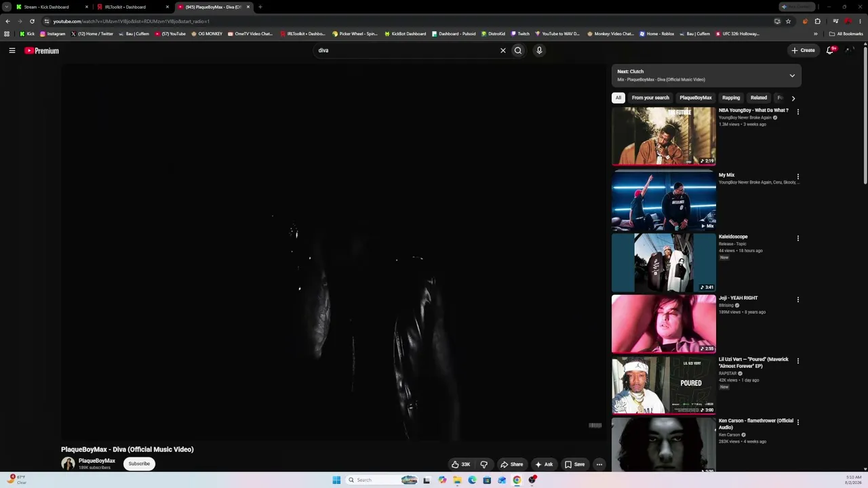The height and width of the screenshot is (488, 868).
Task: Switch to the Stream - Kick Dashboard tab
Action: (x=51, y=7)
